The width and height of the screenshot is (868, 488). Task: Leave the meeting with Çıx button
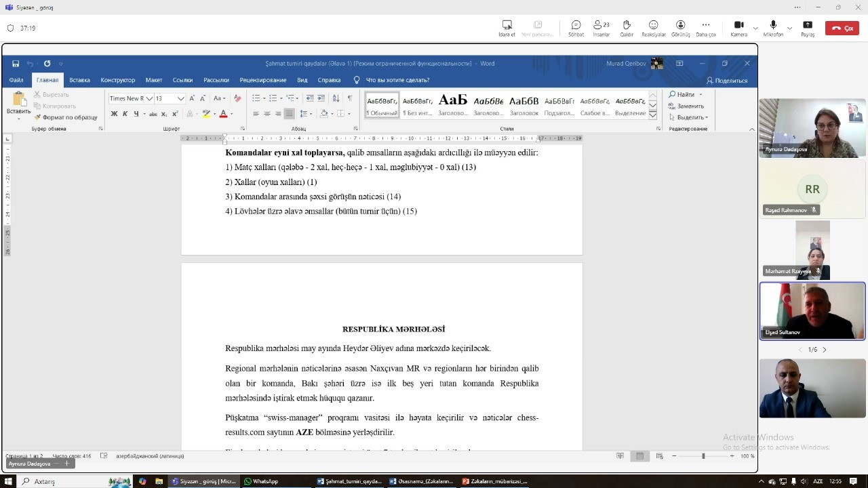point(842,28)
